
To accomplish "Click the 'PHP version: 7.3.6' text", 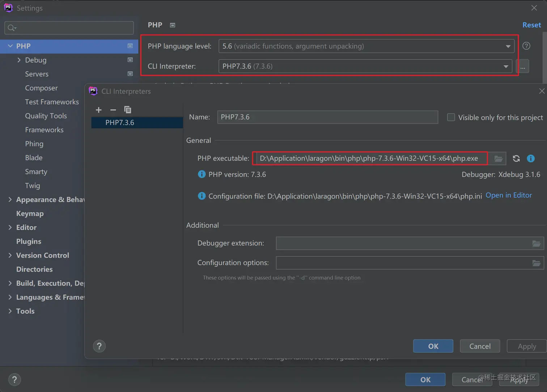I will pos(237,174).
